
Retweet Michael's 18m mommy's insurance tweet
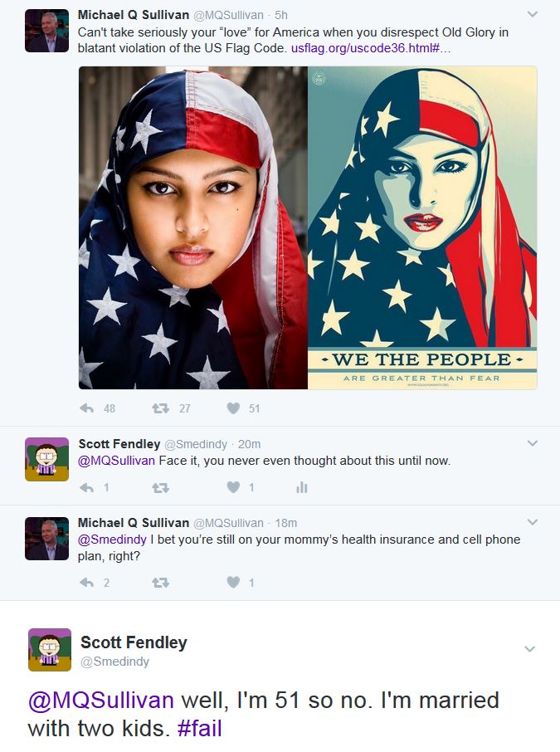[160, 583]
